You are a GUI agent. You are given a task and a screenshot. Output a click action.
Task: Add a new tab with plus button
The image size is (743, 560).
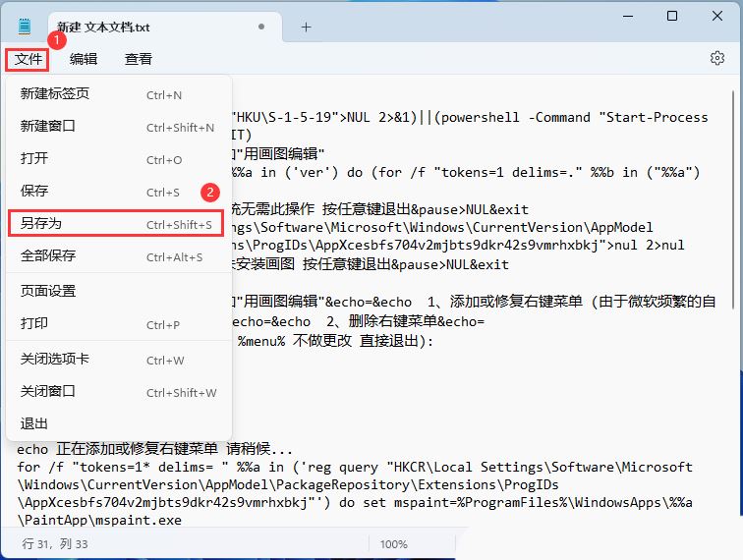tap(306, 27)
